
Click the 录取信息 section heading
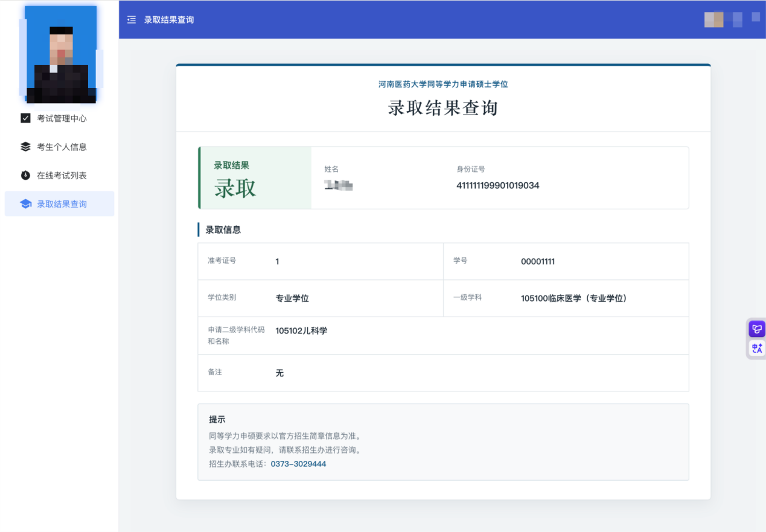click(223, 230)
